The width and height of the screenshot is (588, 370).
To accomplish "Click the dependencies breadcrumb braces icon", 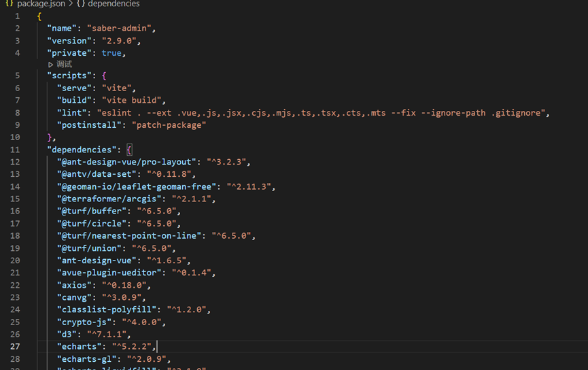I will tap(81, 4).
